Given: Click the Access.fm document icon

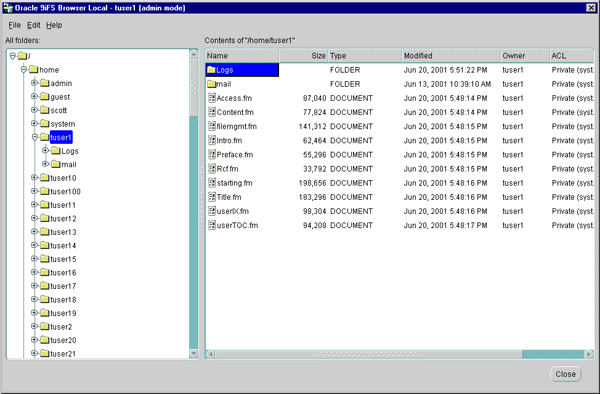Looking at the screenshot, I should pos(212,98).
